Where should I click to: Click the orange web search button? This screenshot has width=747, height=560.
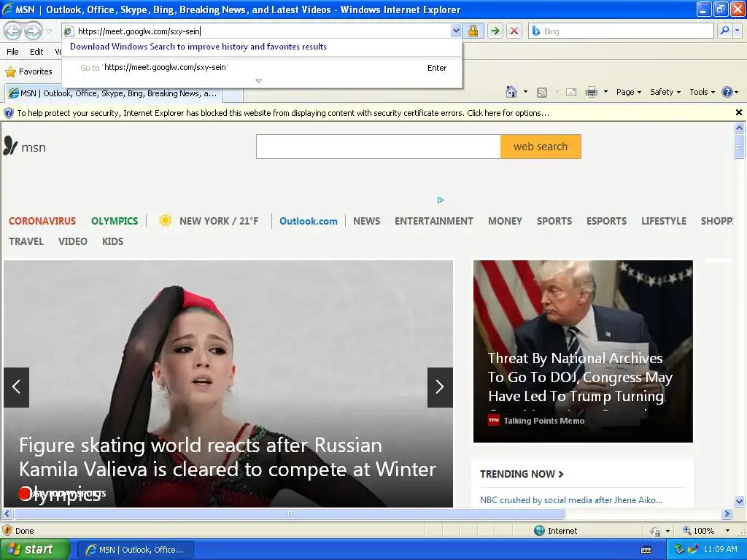point(541,147)
